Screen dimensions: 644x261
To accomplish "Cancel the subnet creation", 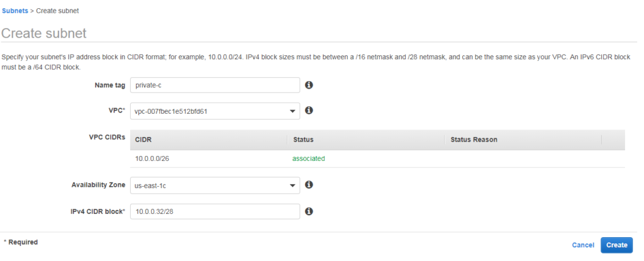I will tap(583, 245).
